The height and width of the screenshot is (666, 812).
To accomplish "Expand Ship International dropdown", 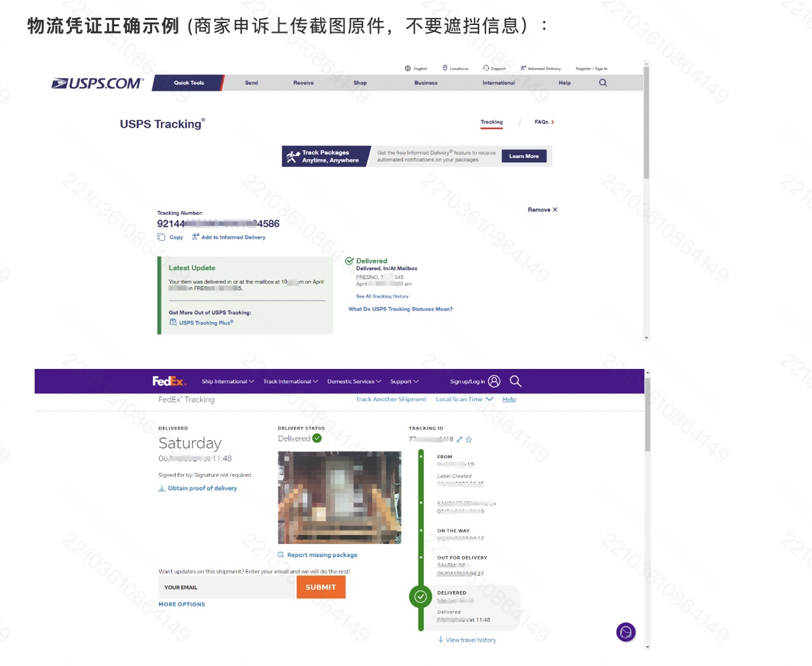I will pyautogui.click(x=228, y=382).
